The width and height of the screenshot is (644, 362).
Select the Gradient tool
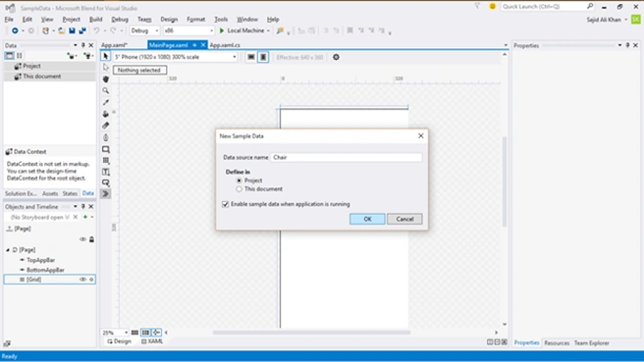pos(106,126)
